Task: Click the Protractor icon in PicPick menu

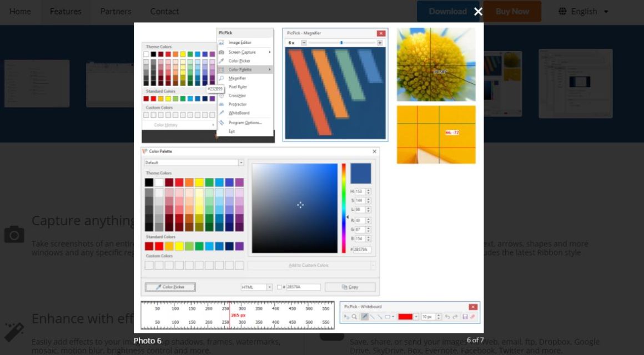Action: (222, 104)
